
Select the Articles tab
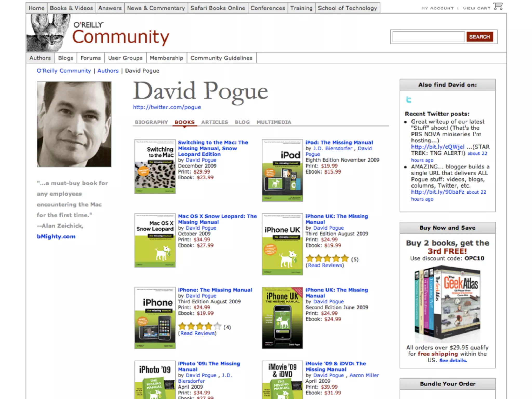pyautogui.click(x=215, y=122)
